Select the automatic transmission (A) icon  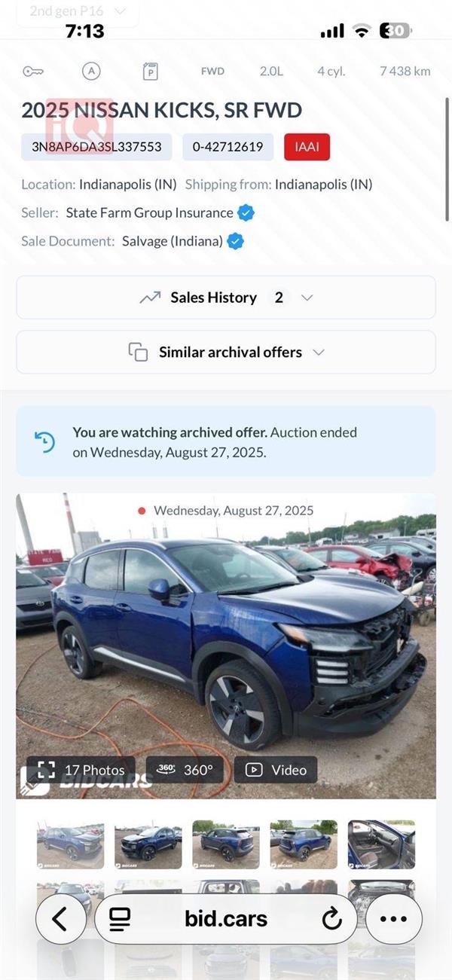click(x=92, y=71)
